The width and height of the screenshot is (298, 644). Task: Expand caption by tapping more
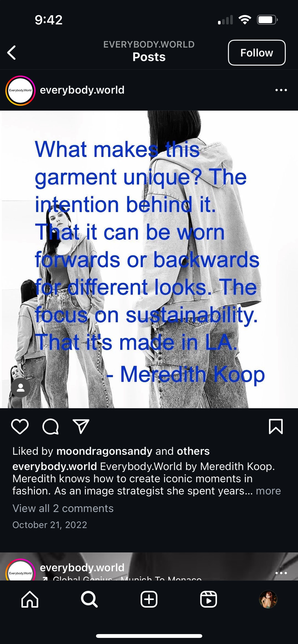(x=268, y=491)
